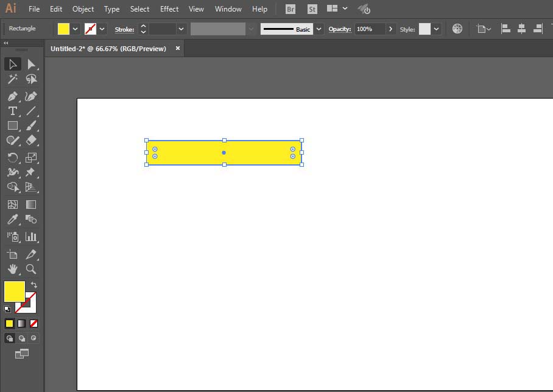Reset default fill and stroke
This screenshot has width=553, height=392.
pos(7,309)
